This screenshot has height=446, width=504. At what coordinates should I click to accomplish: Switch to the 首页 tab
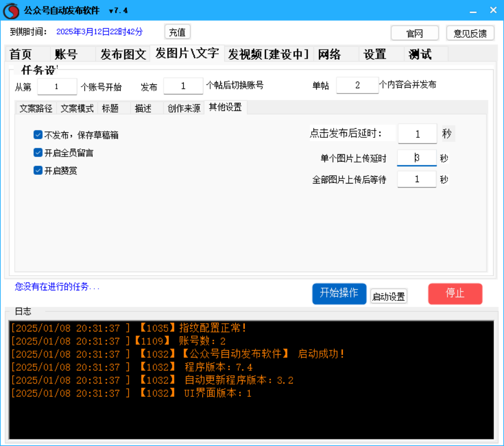pos(27,54)
